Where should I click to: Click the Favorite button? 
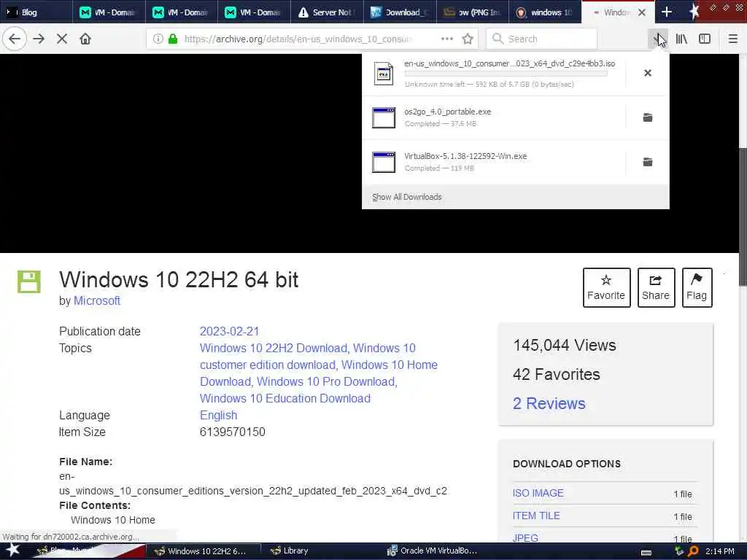click(606, 287)
